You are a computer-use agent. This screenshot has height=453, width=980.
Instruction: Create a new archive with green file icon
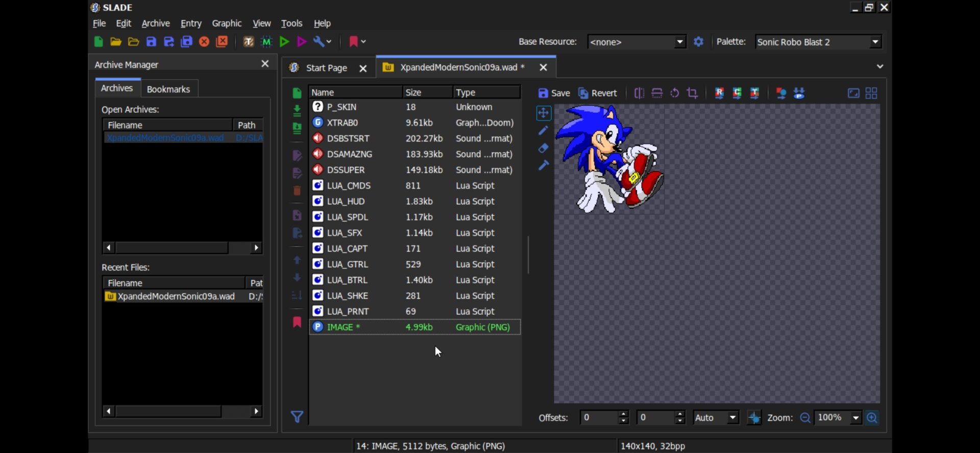tap(99, 42)
